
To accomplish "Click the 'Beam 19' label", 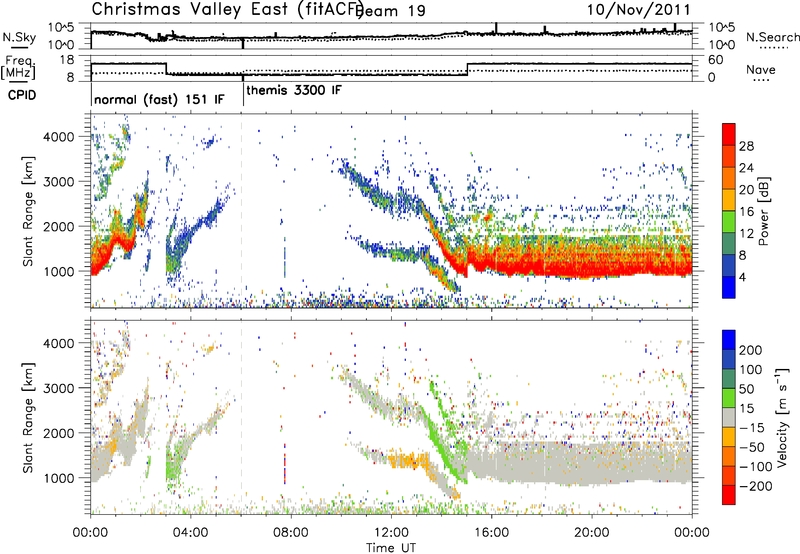I will tap(392, 10).
